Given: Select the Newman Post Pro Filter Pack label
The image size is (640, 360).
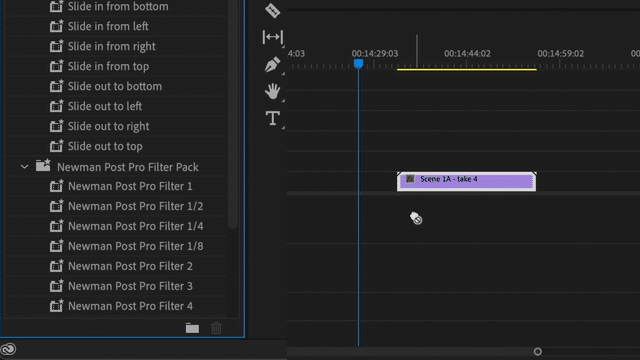Looking at the screenshot, I should pyautogui.click(x=128, y=167).
